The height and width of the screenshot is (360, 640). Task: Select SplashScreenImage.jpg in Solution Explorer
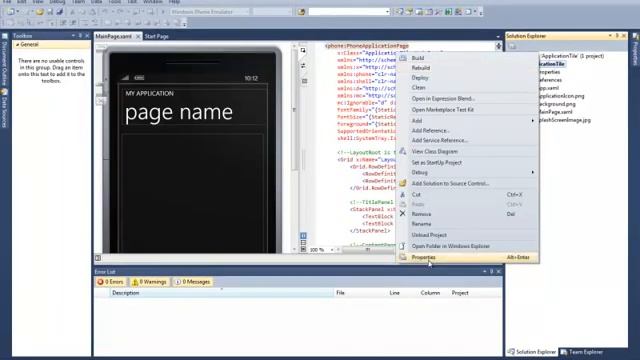click(564, 120)
